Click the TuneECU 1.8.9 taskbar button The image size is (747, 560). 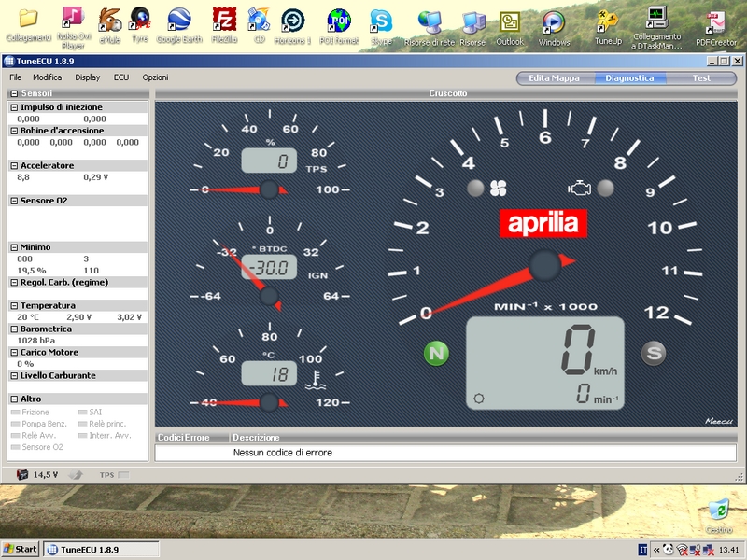pyautogui.click(x=102, y=550)
